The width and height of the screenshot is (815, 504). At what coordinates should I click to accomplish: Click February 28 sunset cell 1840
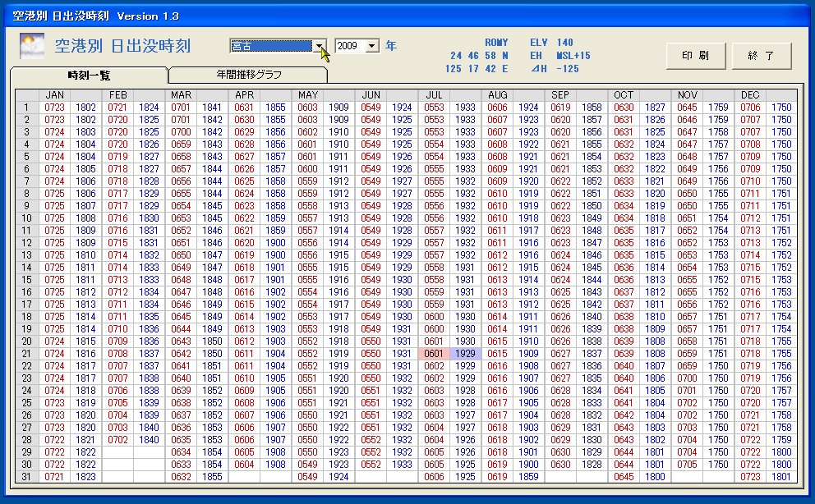[150, 440]
